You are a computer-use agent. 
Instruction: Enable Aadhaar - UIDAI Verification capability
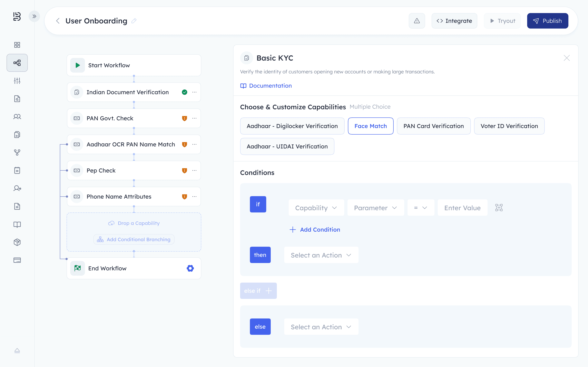tap(287, 146)
